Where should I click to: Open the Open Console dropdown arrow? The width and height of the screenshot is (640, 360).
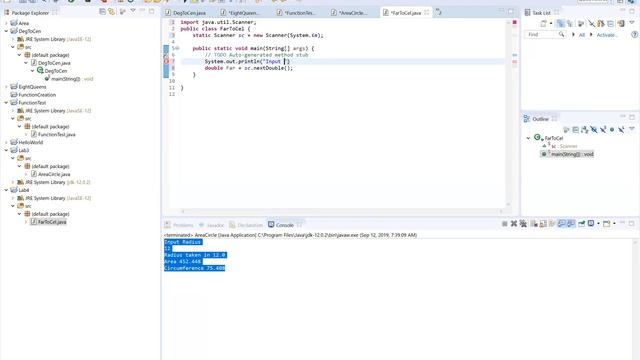point(614,224)
